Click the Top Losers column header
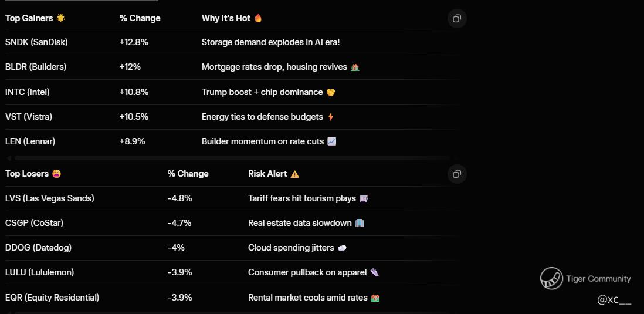This screenshot has width=644, height=314. tap(27, 174)
